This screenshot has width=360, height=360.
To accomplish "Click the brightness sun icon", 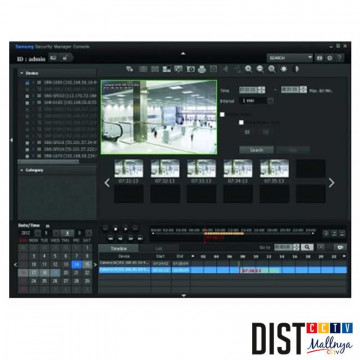I will coord(284,69).
